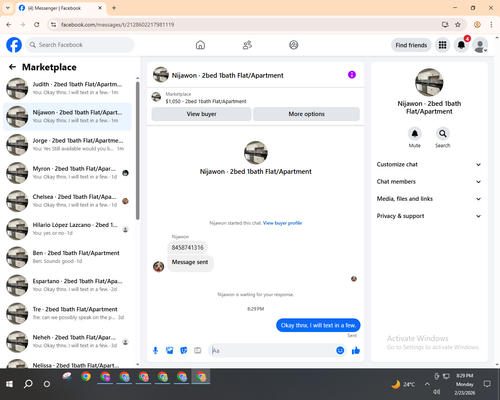Click the Search Facebook box
This screenshot has height=400, width=500.
point(80,45)
